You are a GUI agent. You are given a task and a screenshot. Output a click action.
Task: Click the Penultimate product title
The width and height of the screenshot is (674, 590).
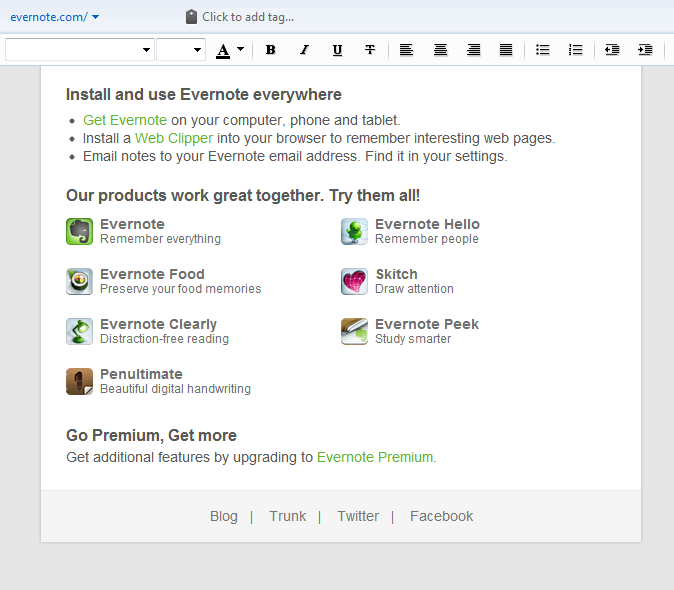point(141,374)
